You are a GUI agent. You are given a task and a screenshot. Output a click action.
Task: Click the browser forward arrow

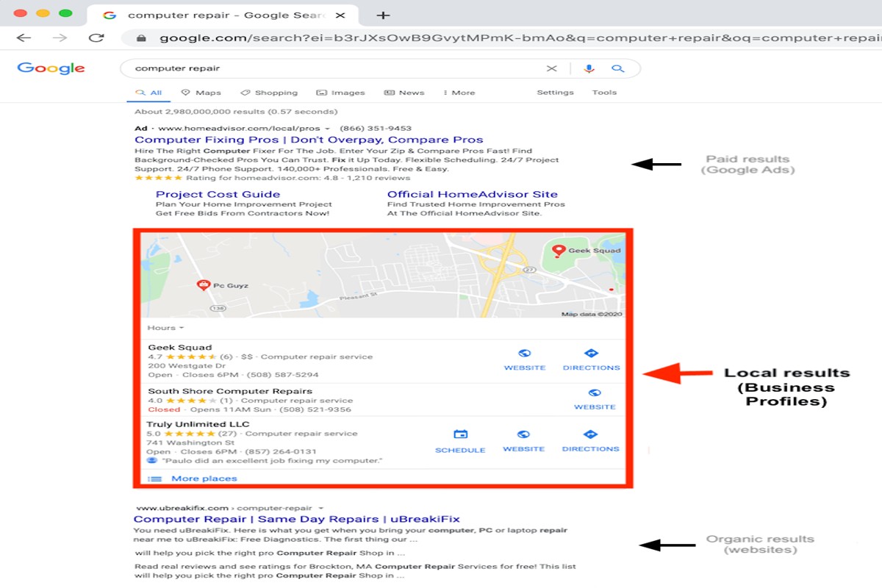pyautogui.click(x=61, y=37)
